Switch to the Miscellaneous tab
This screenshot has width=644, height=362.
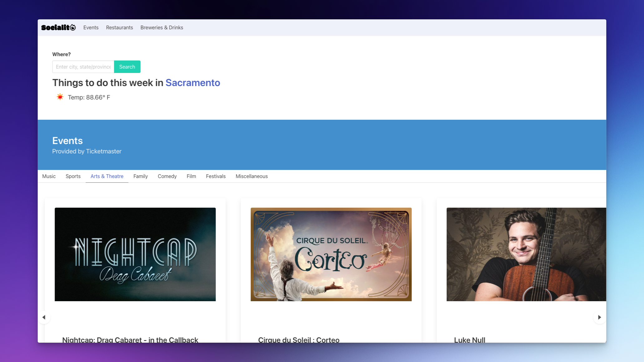[251, 176]
